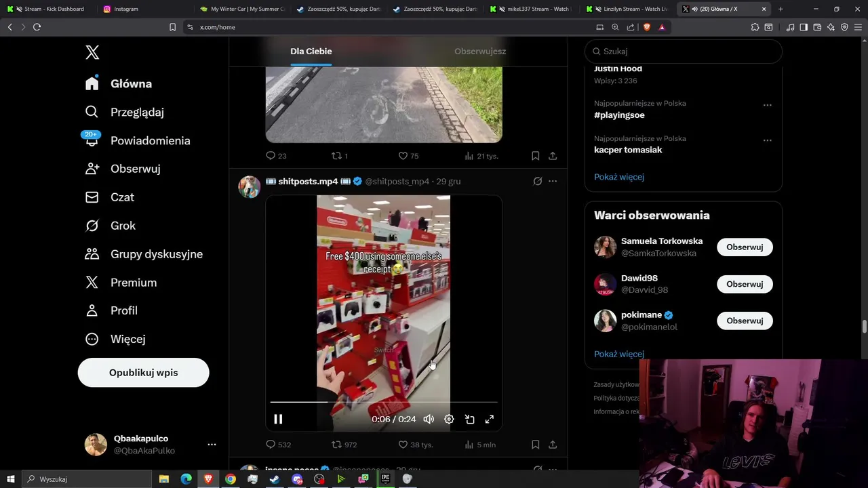Image resolution: width=868 pixels, height=488 pixels.
Task: Open Profil page
Action: (111, 310)
